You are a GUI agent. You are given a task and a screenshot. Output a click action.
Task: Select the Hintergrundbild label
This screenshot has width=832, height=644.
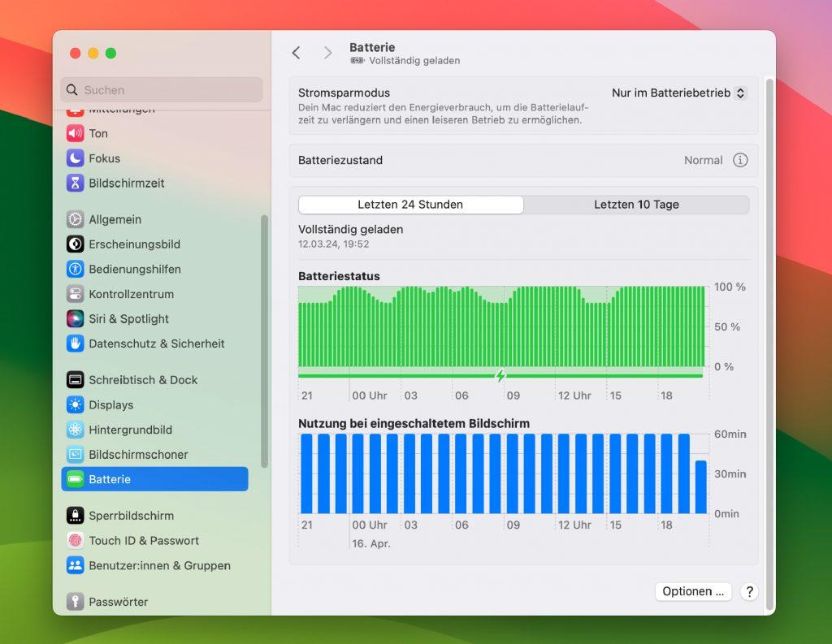(130, 430)
